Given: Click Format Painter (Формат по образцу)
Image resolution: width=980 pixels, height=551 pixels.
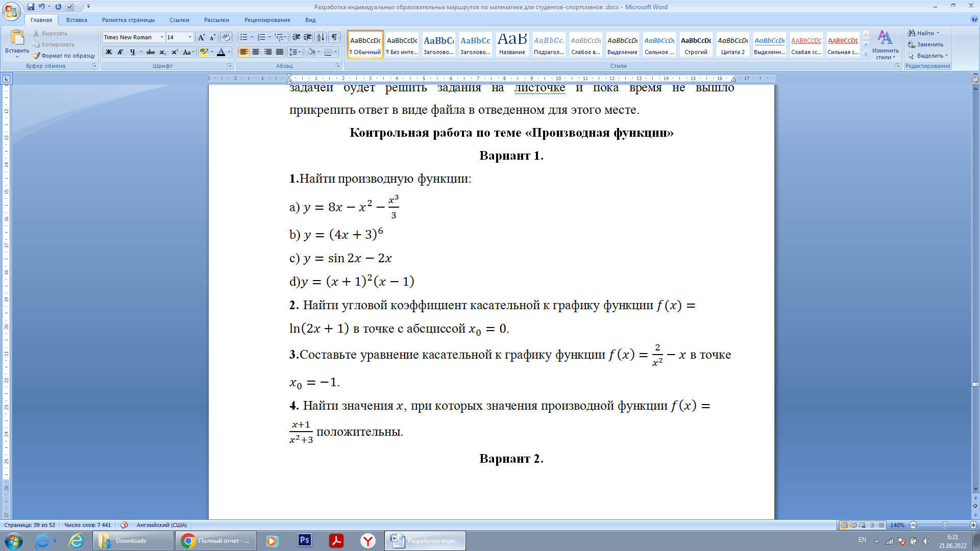Looking at the screenshot, I should 64,56.
